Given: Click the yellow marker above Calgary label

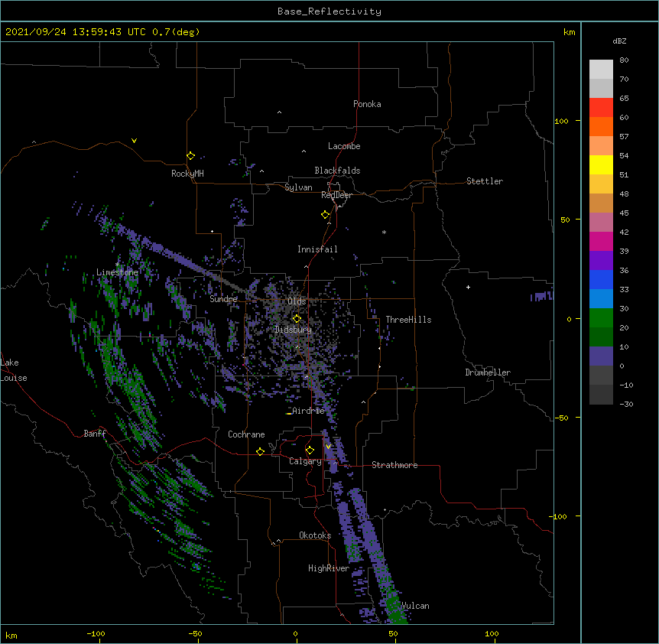Looking at the screenshot, I should (x=310, y=450).
